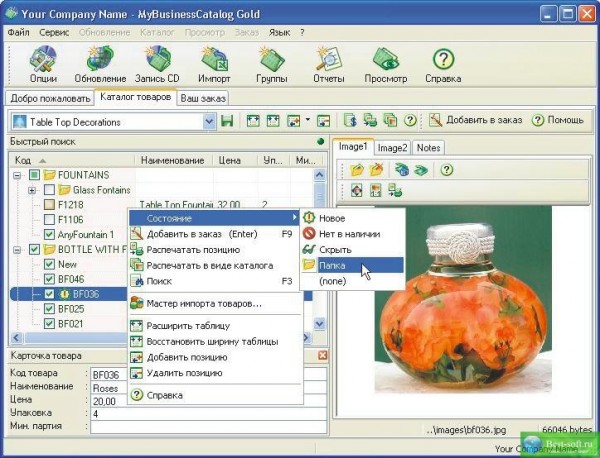Check the F1106 item checkbox
The width and height of the screenshot is (600, 458).
49,220
